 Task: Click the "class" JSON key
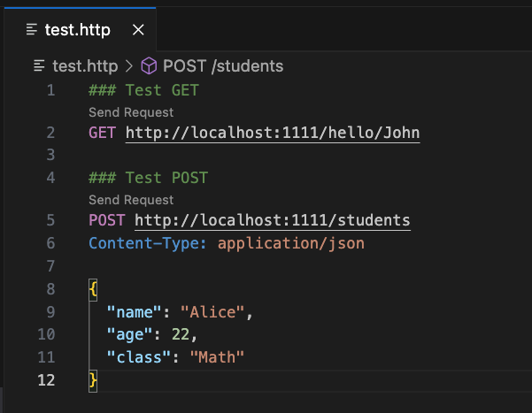(x=139, y=357)
